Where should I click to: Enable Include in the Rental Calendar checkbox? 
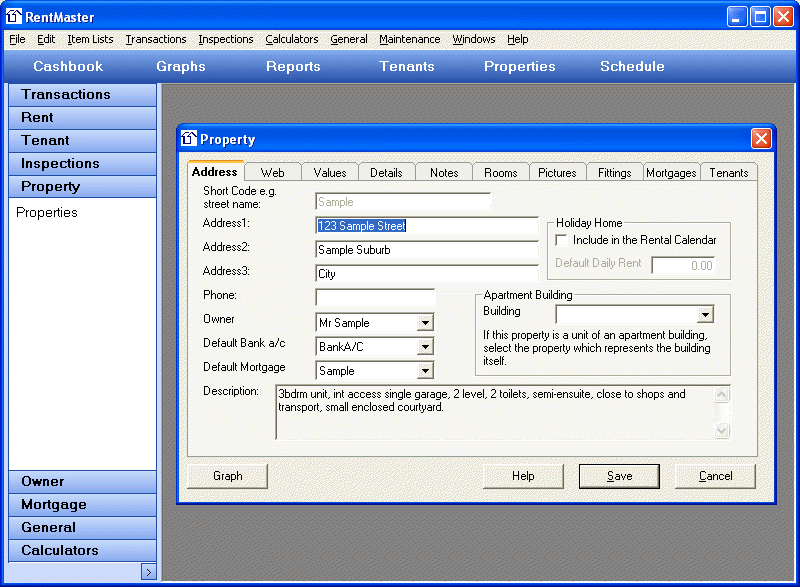point(561,240)
